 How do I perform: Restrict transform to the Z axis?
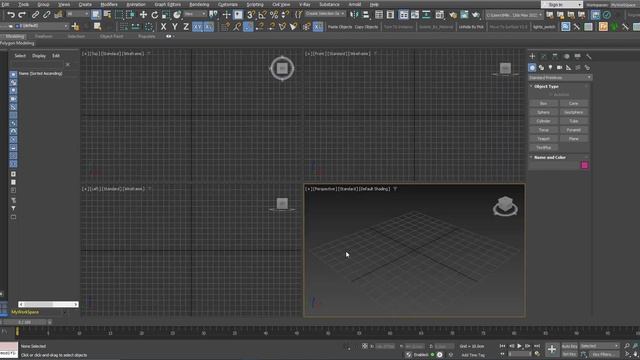tap(186, 27)
